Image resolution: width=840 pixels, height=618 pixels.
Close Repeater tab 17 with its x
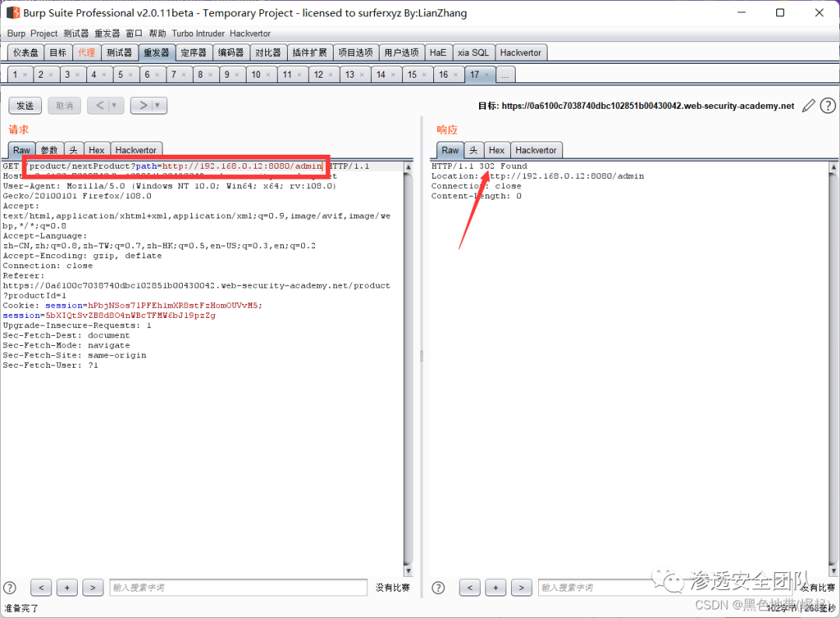[486, 75]
